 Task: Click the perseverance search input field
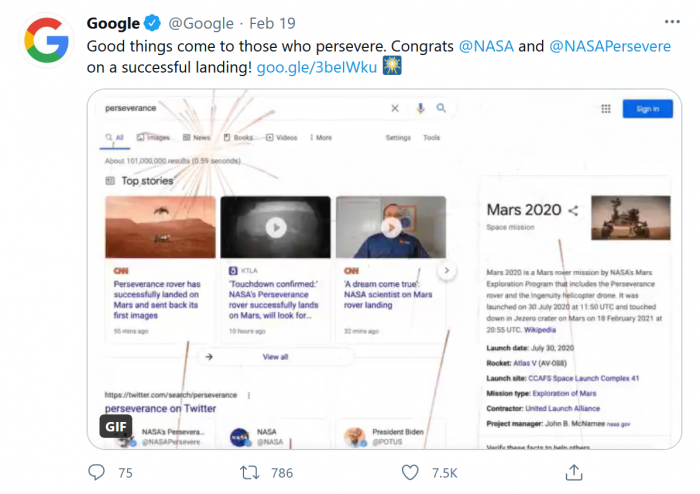click(240, 108)
